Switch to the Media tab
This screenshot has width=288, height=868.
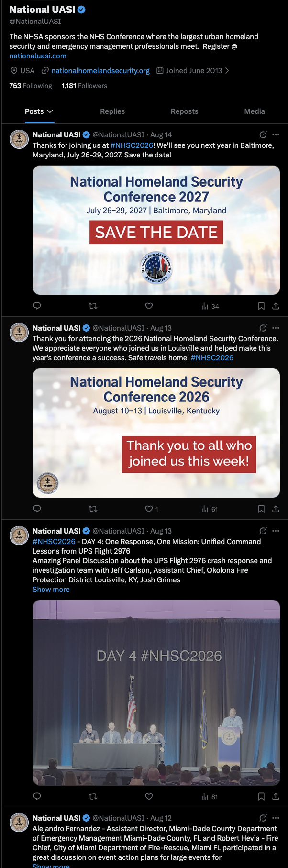click(255, 111)
